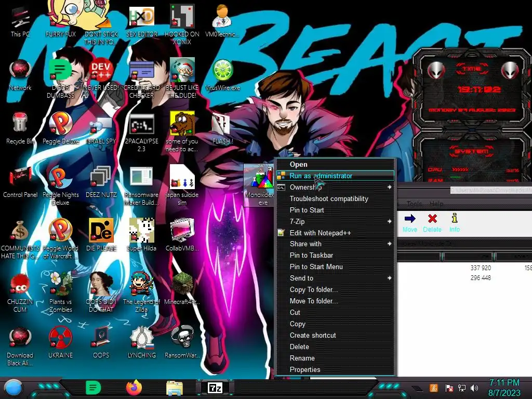
Task: Select the Peggle Nights Deluxe icon
Action: click(x=61, y=185)
